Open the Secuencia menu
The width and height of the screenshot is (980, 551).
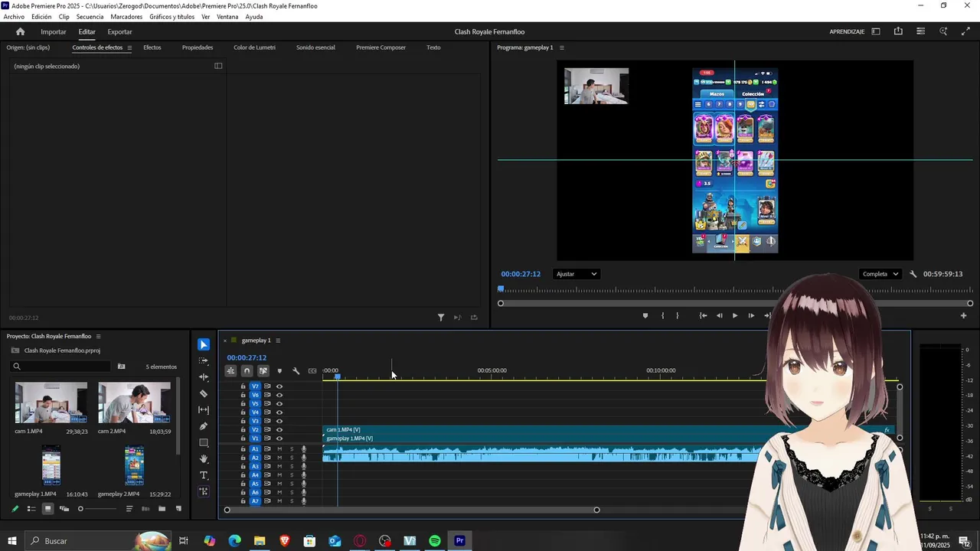click(90, 17)
